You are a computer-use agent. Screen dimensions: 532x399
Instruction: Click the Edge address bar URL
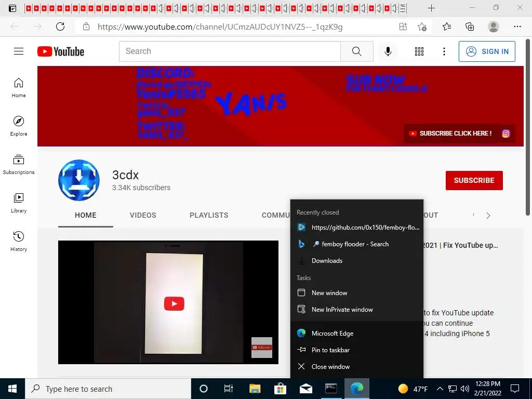click(x=220, y=27)
